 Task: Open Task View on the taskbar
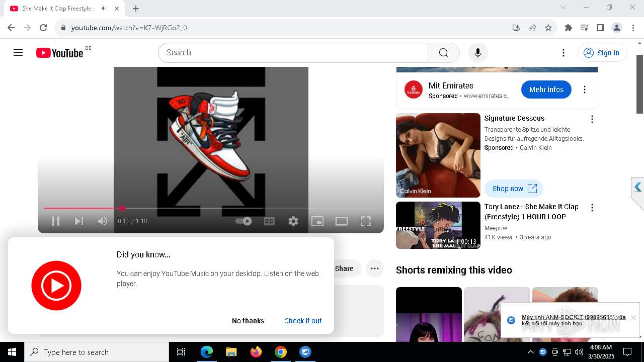[181, 352]
